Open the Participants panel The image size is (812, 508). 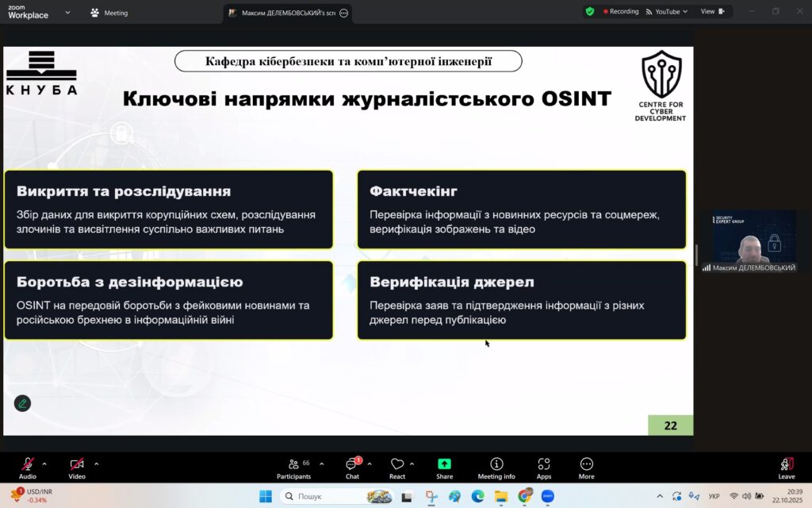click(293, 466)
